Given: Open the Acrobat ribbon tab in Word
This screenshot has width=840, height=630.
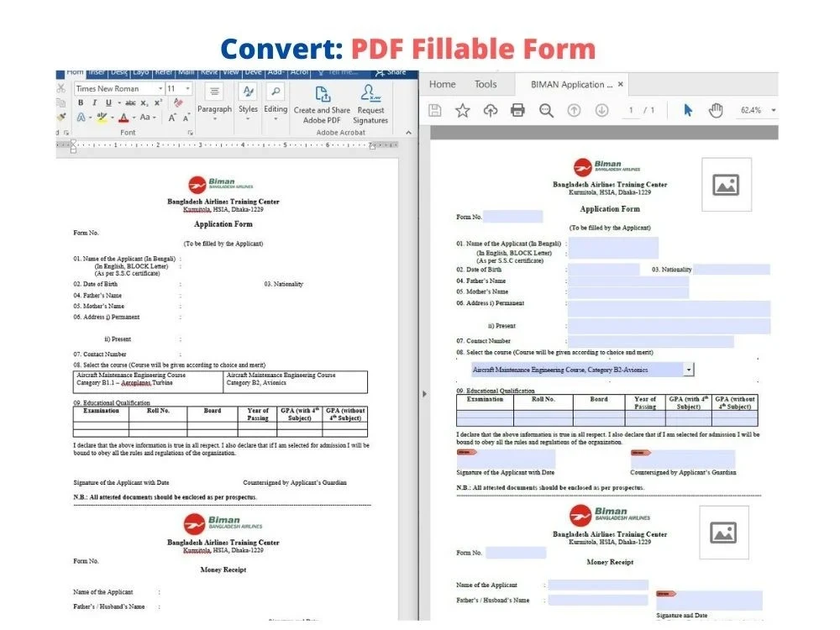Looking at the screenshot, I should click(x=300, y=72).
